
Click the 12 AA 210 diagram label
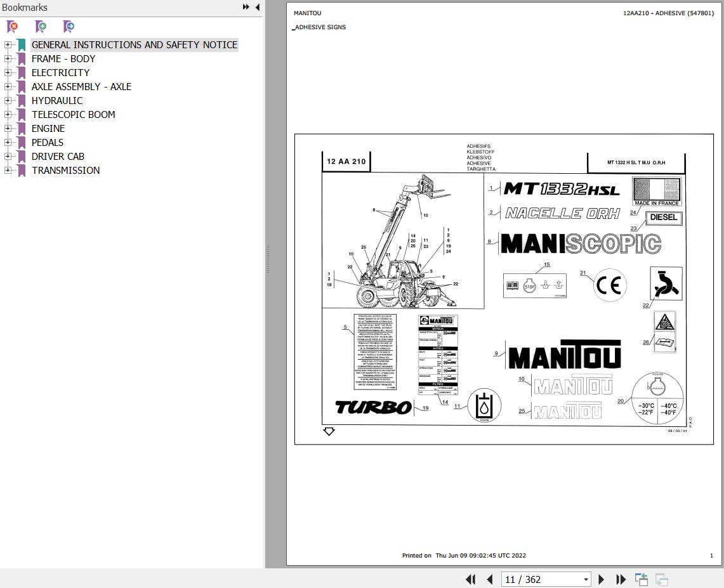point(346,162)
